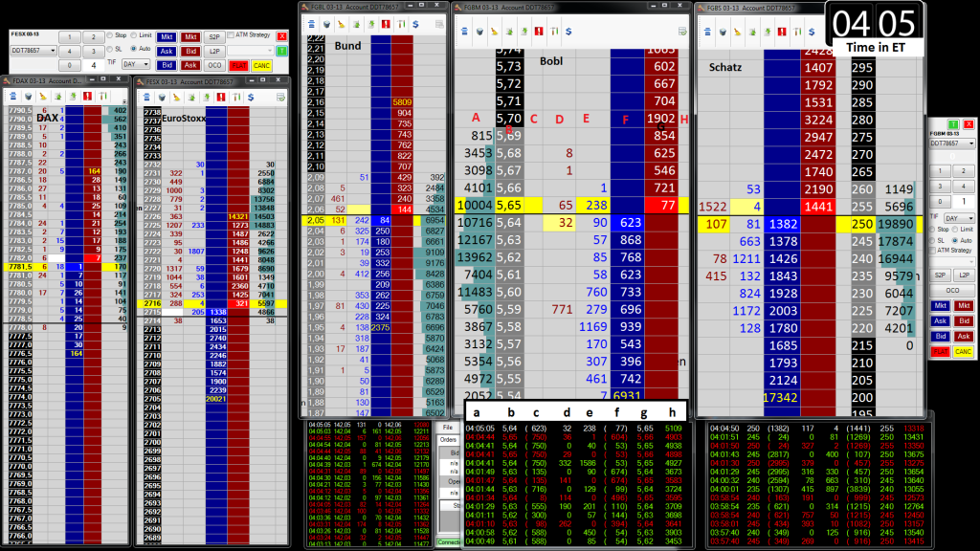Click the checklist icon at FGBM toolbar's end
The image size is (980, 551).
coord(682,32)
